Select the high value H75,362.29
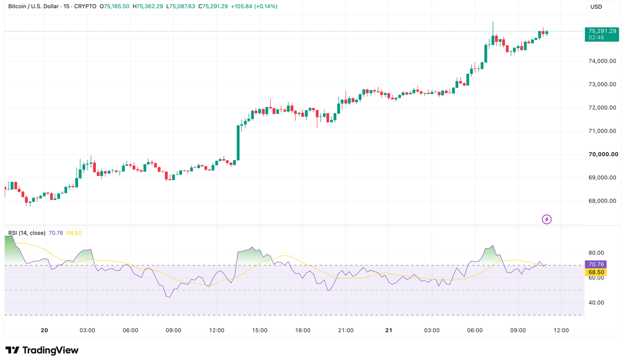Image resolution: width=626 pixels, height=364 pixels. (x=148, y=6)
